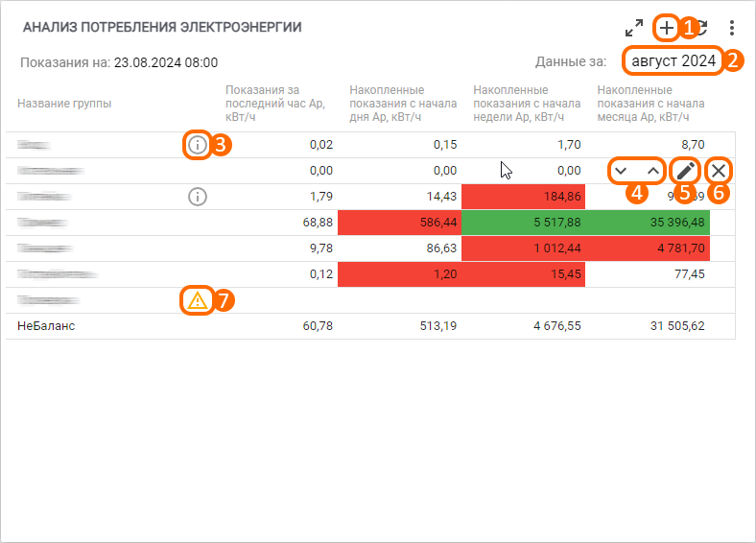The width and height of the screenshot is (756, 543).
Task: Add a new group with plus icon
Action: coord(667,28)
